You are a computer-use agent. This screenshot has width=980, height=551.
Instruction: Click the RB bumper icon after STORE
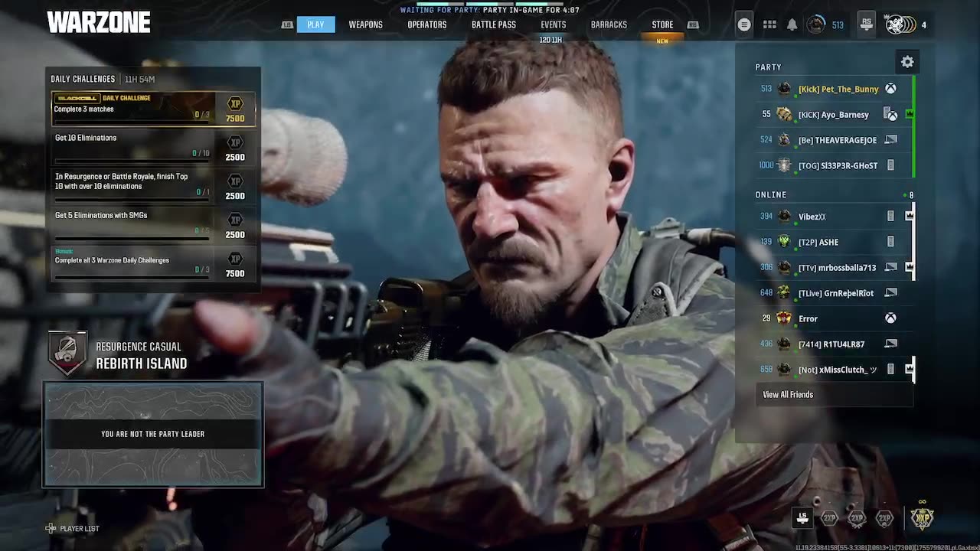pos(693,24)
